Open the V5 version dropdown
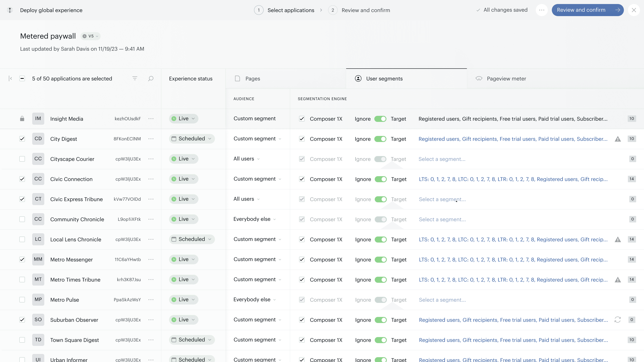 (x=91, y=36)
